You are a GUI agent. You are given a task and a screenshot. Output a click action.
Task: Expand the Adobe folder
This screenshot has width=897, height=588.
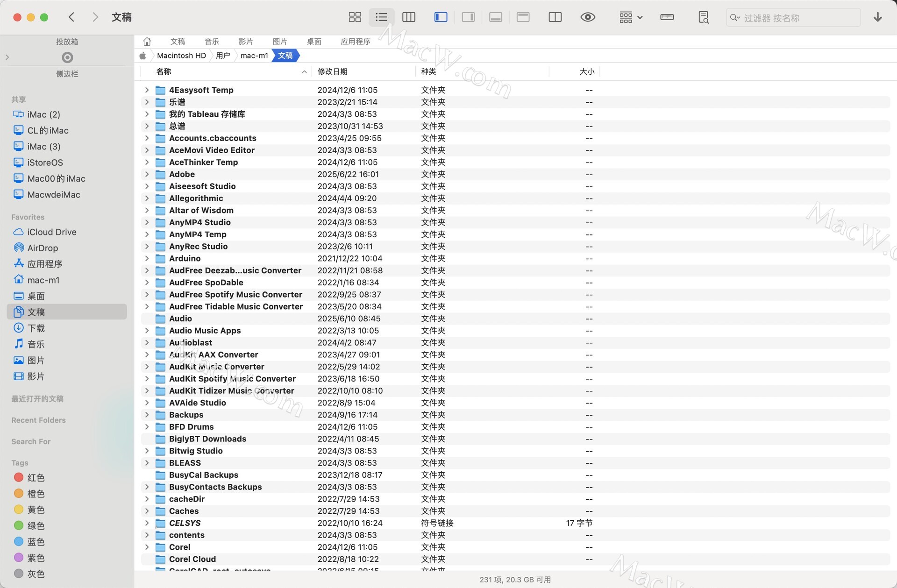click(x=147, y=174)
